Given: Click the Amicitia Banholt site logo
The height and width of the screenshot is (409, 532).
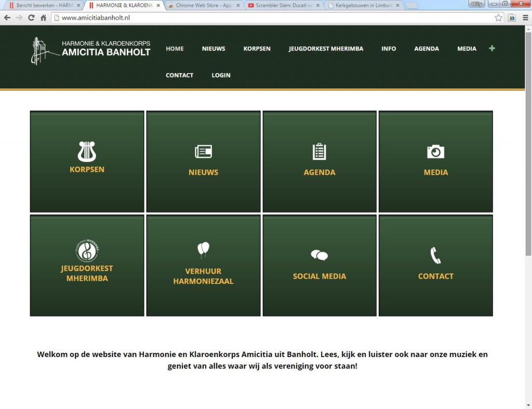Looking at the screenshot, I should point(91,50).
